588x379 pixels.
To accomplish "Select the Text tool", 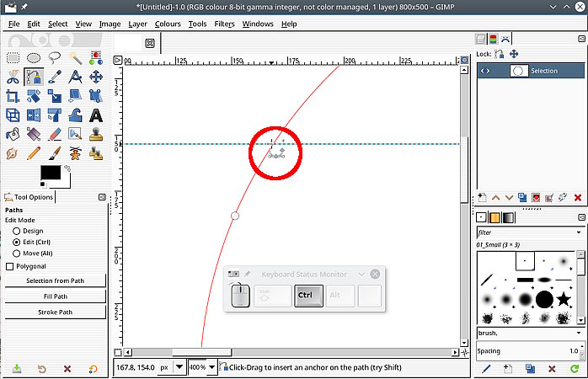I will tap(96, 115).
